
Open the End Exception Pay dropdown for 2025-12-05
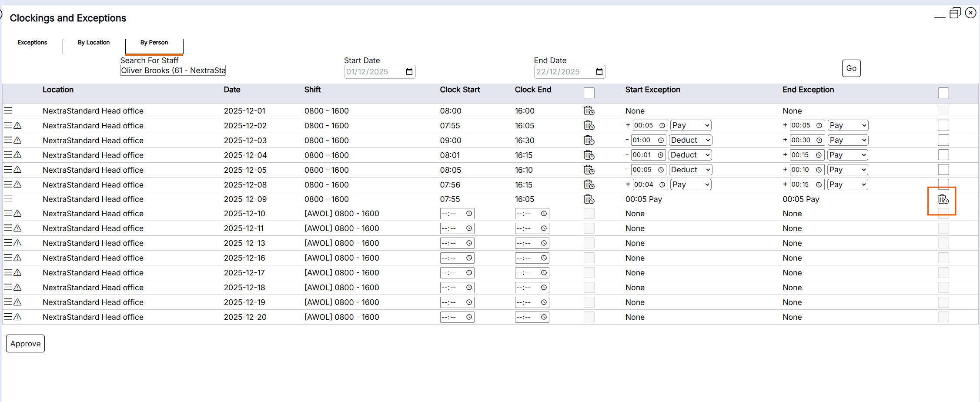click(x=848, y=170)
